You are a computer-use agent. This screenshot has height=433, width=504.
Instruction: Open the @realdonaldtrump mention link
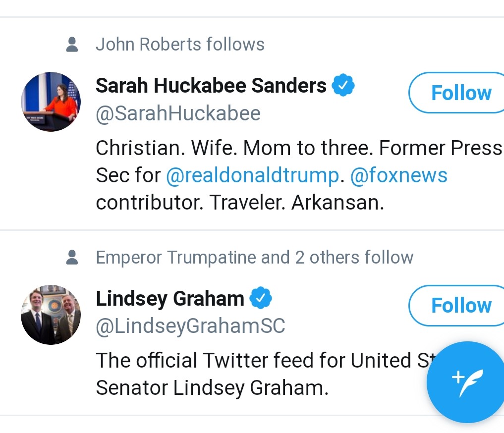(x=252, y=175)
